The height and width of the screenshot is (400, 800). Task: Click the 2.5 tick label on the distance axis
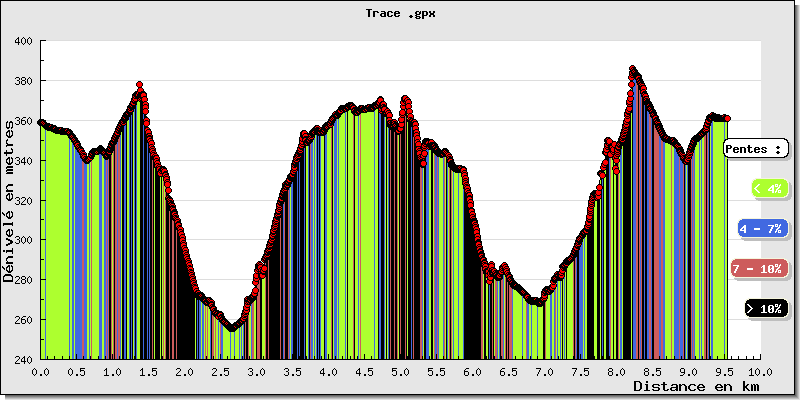coord(221,371)
